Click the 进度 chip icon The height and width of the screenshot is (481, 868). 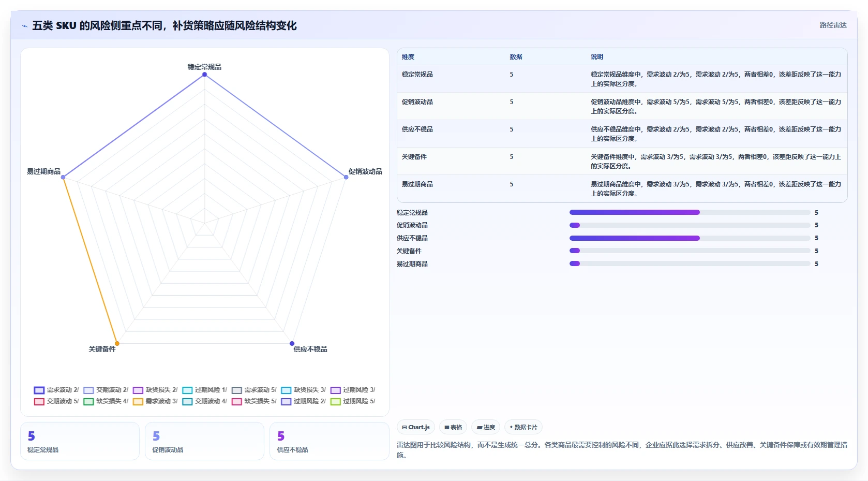tap(480, 428)
